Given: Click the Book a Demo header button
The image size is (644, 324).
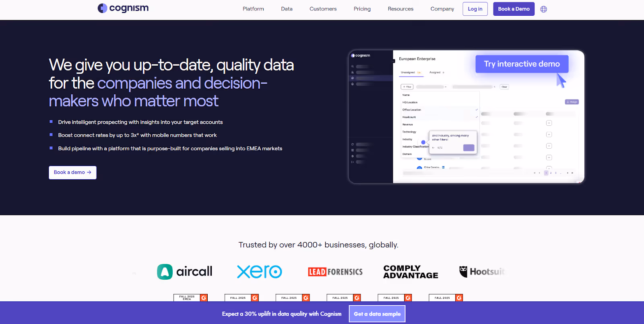Looking at the screenshot, I should coord(514,9).
